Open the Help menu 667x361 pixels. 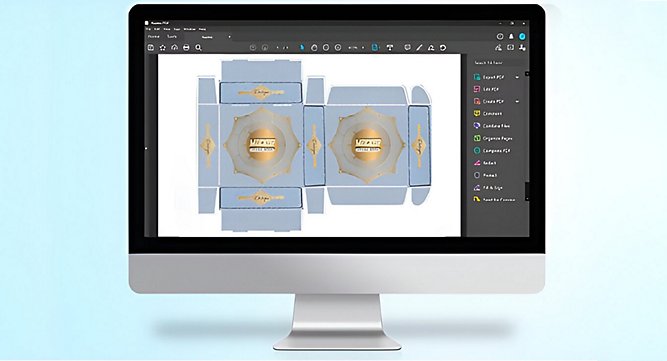(202, 29)
